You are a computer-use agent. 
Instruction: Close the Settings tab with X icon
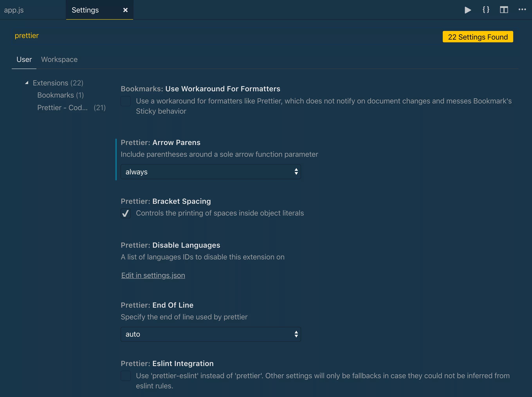125,10
